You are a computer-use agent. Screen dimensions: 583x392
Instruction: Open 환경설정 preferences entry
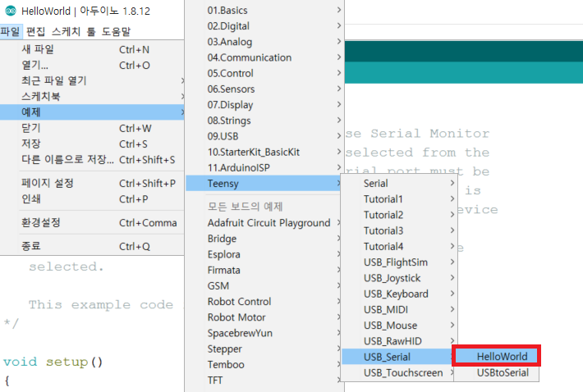pos(92,223)
